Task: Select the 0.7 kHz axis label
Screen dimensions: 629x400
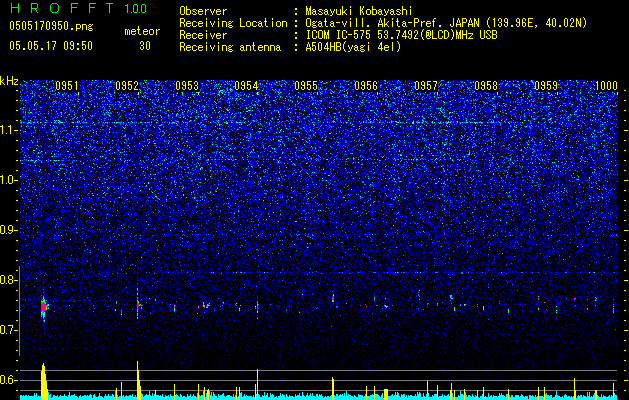Action: click(9, 330)
